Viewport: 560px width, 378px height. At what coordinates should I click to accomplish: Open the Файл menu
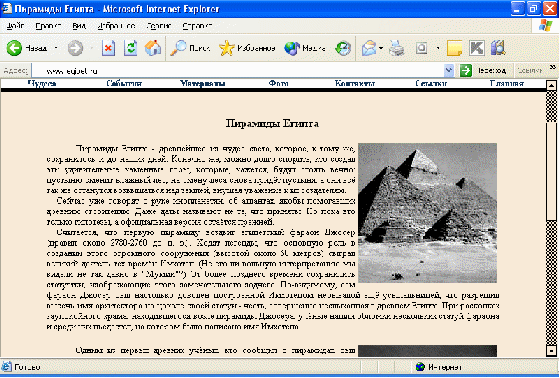tap(15, 26)
